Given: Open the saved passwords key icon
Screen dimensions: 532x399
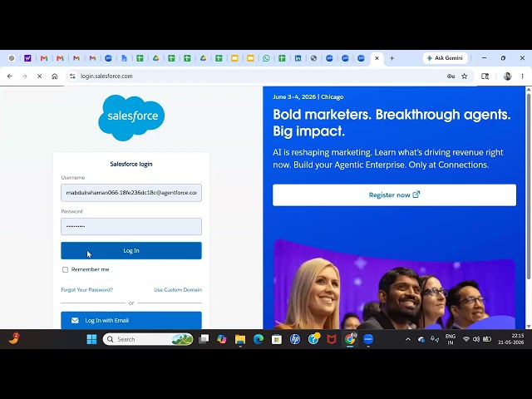Looking at the screenshot, I should pos(451,76).
